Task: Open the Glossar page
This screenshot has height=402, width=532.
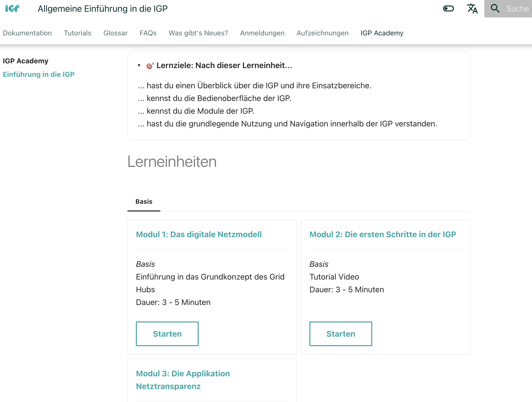Action: 115,33
